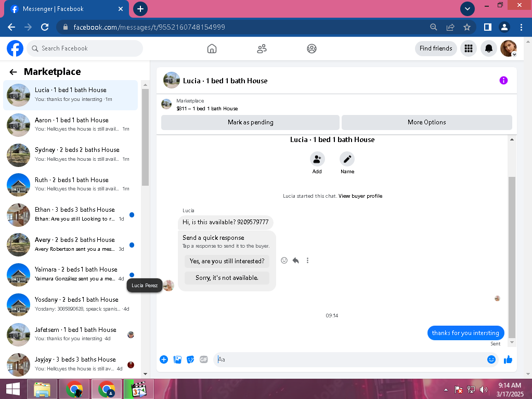Open Chrome profile icon

504,27
